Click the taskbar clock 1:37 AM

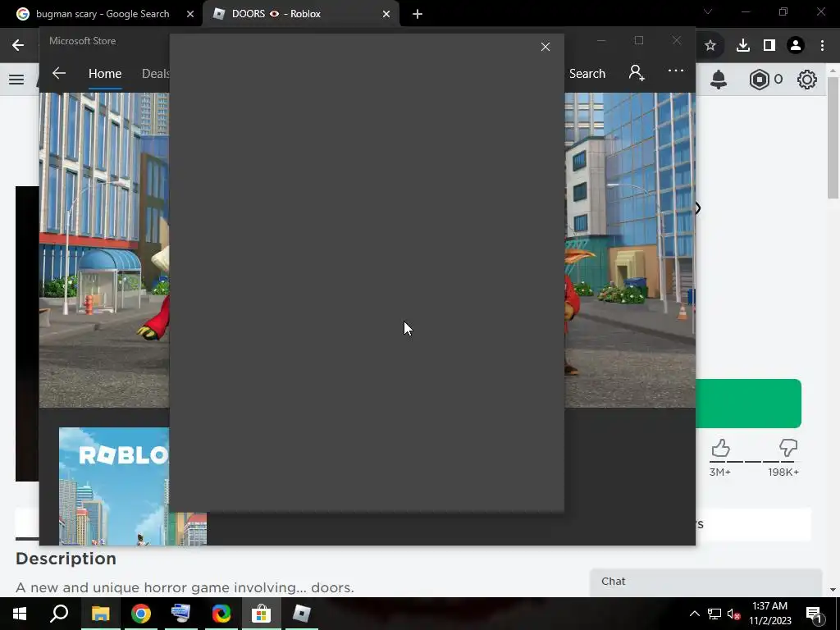769,606
